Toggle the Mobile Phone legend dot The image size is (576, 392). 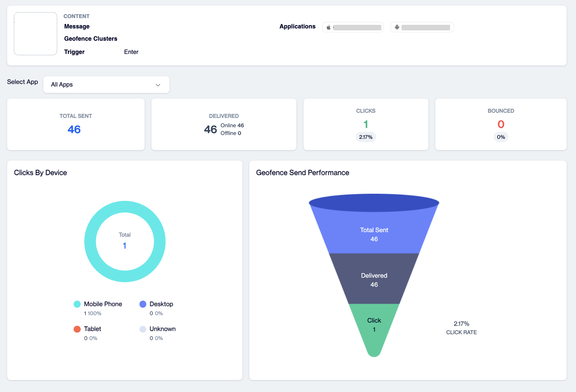[x=77, y=304]
